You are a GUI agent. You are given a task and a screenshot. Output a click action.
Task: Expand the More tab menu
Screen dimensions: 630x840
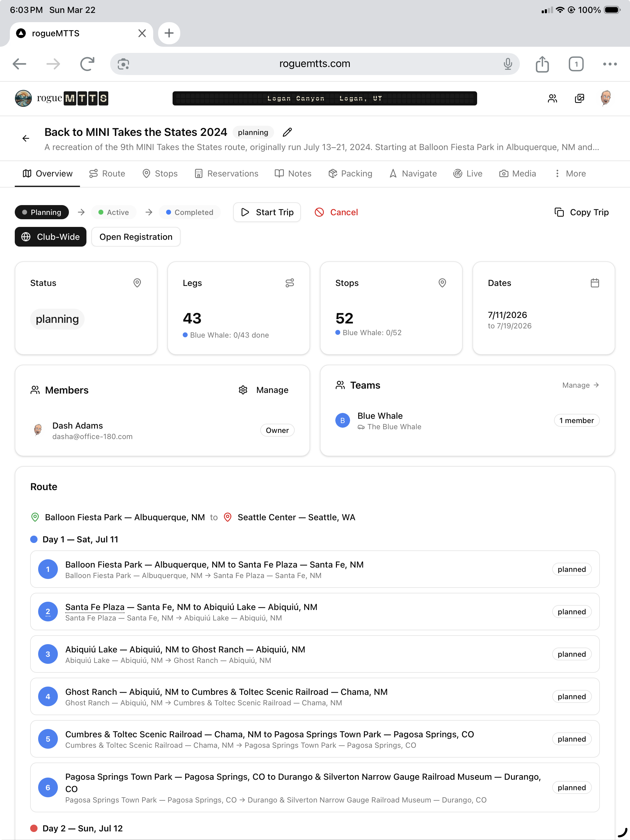570,173
